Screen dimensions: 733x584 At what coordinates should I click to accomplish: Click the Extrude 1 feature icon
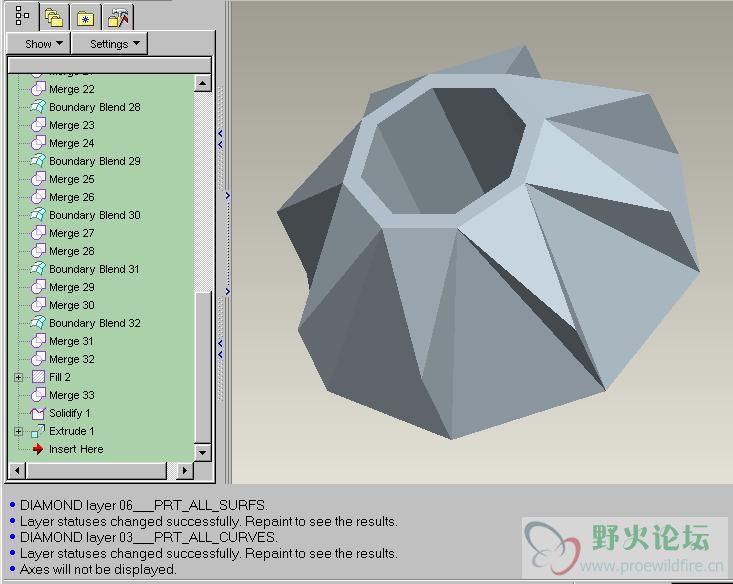click(38, 431)
